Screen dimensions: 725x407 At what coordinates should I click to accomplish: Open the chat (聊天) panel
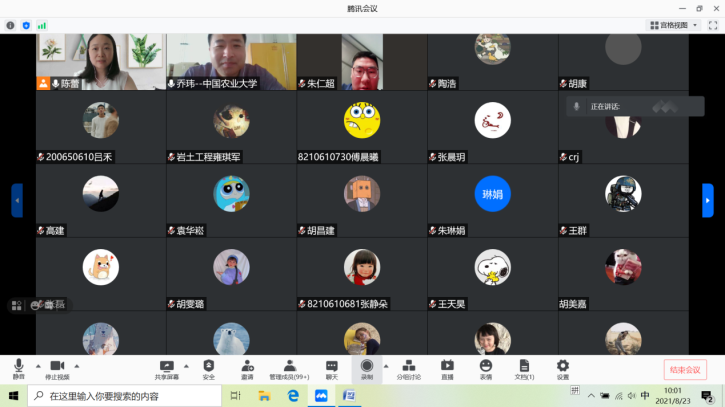click(x=332, y=368)
